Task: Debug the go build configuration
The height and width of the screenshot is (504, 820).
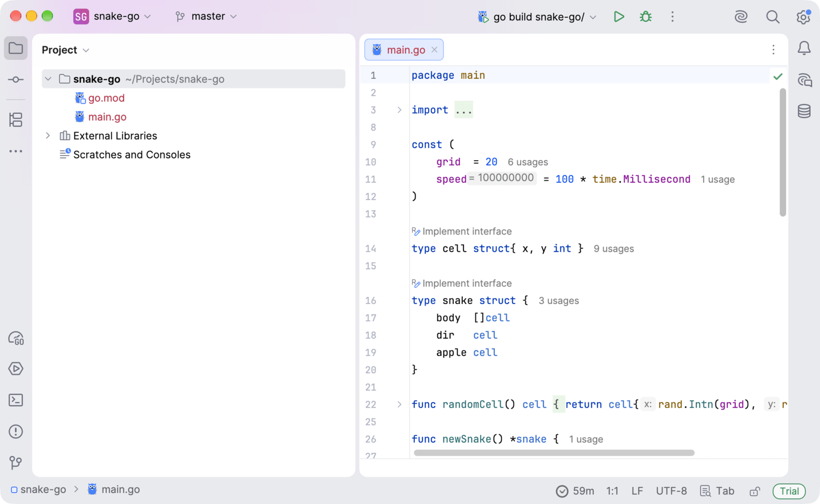Action: coord(645,17)
